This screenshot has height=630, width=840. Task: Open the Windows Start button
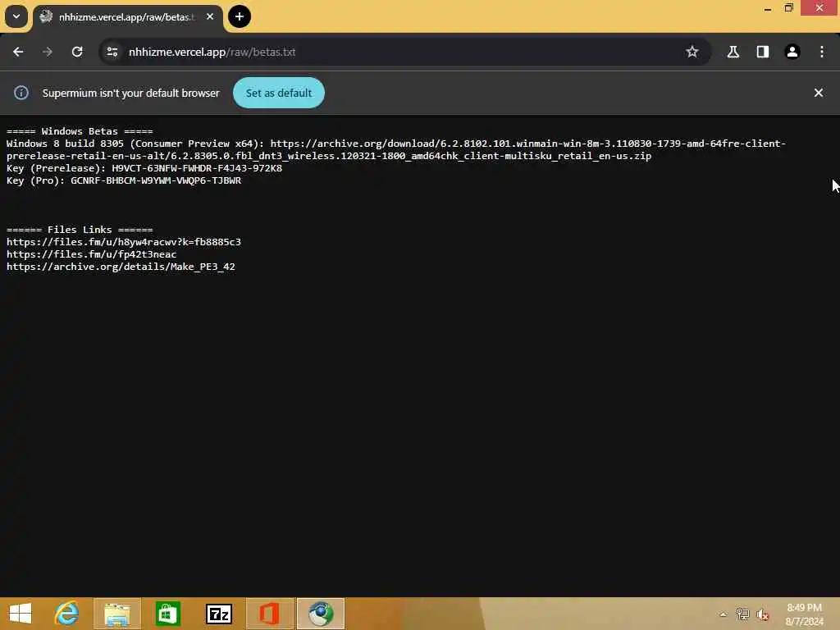[x=21, y=614]
